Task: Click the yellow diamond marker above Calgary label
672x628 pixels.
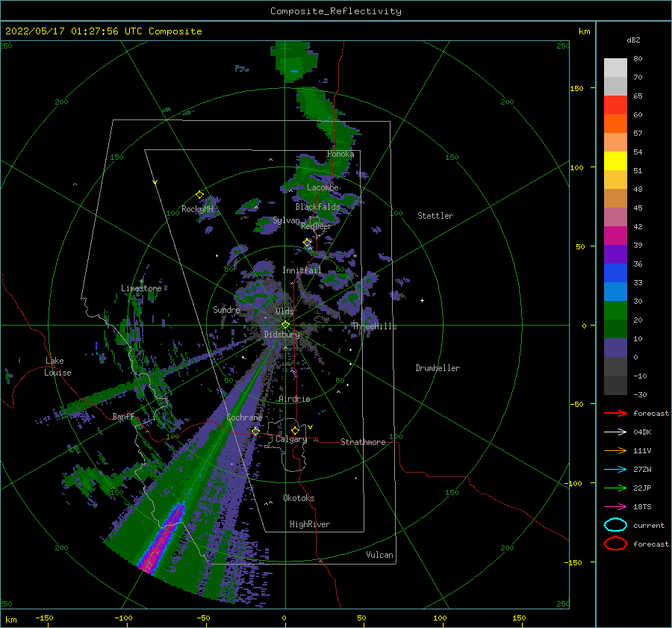Action: tap(295, 430)
